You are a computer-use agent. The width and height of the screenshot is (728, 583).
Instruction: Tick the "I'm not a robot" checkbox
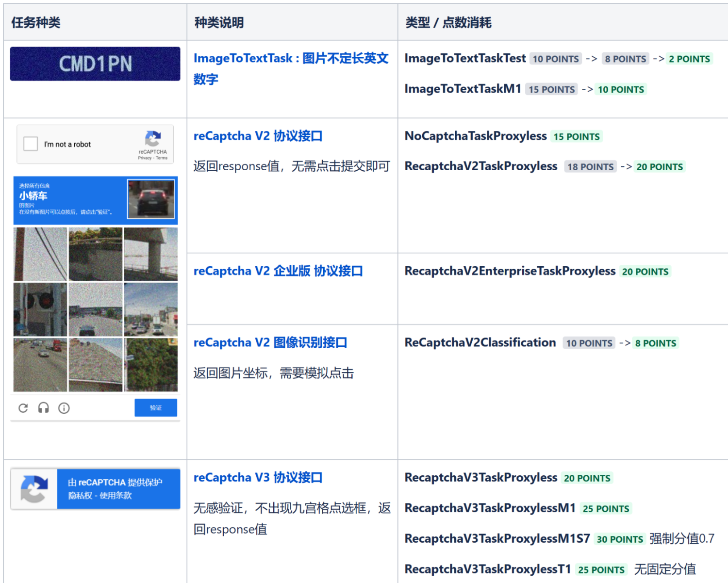(x=31, y=144)
